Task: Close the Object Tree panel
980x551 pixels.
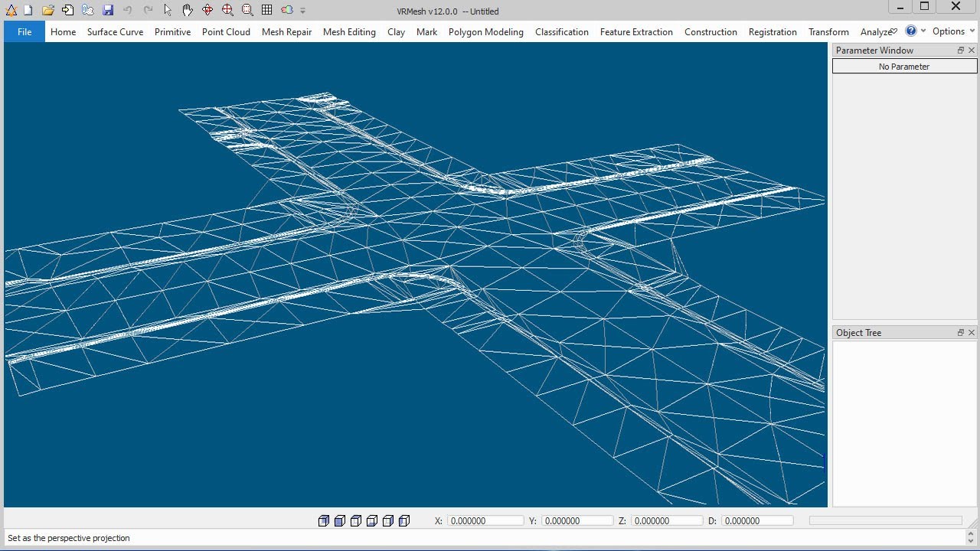Action: tap(972, 333)
